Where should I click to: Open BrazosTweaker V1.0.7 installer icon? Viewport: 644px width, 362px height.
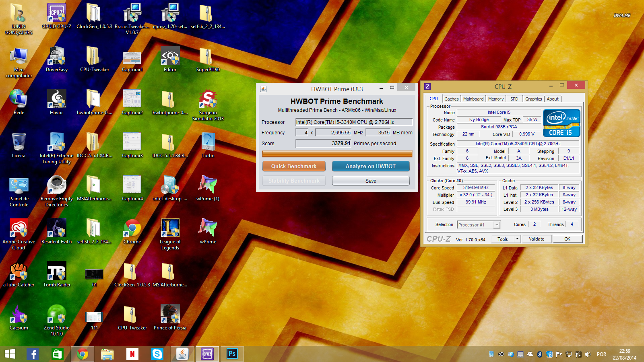coord(132,19)
